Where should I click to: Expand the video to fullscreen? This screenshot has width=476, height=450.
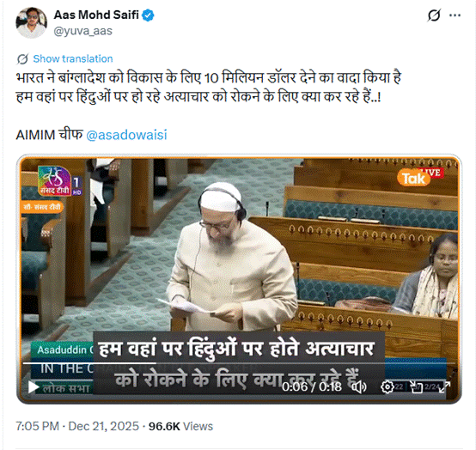(444, 387)
